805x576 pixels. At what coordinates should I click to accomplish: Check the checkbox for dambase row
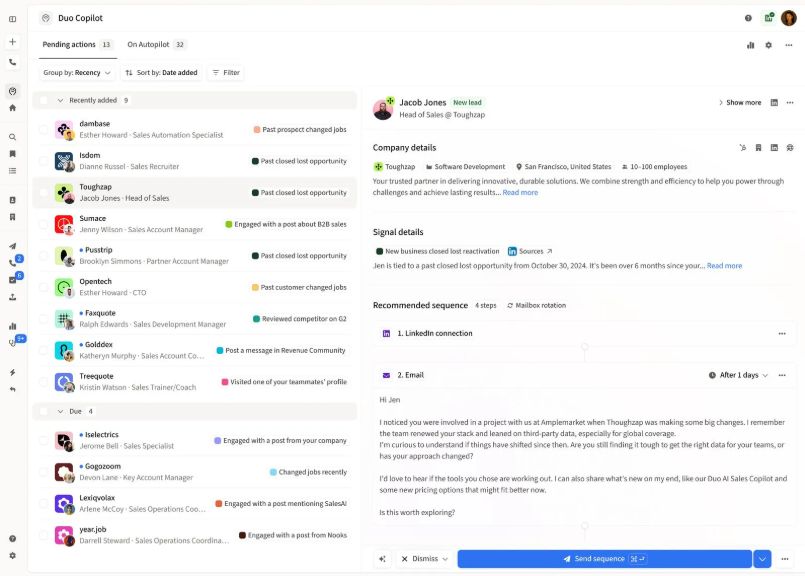point(44,129)
